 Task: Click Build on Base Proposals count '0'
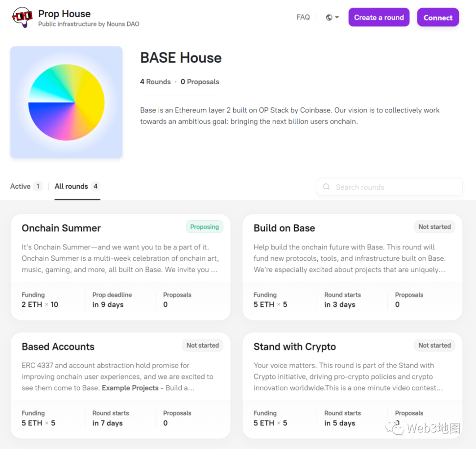[x=397, y=304]
